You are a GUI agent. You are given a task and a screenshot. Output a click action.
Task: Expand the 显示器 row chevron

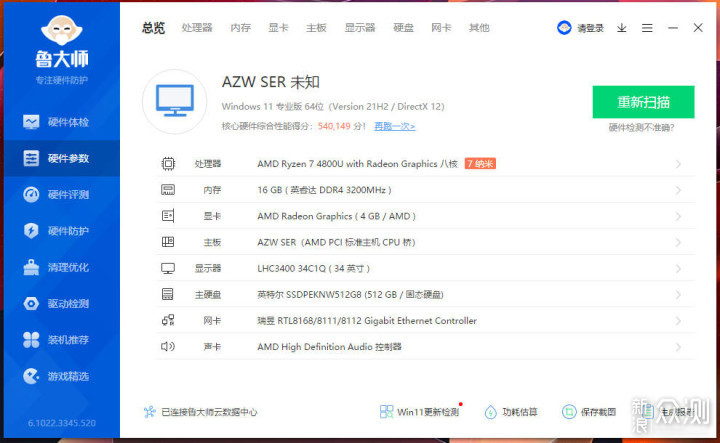pos(678,269)
